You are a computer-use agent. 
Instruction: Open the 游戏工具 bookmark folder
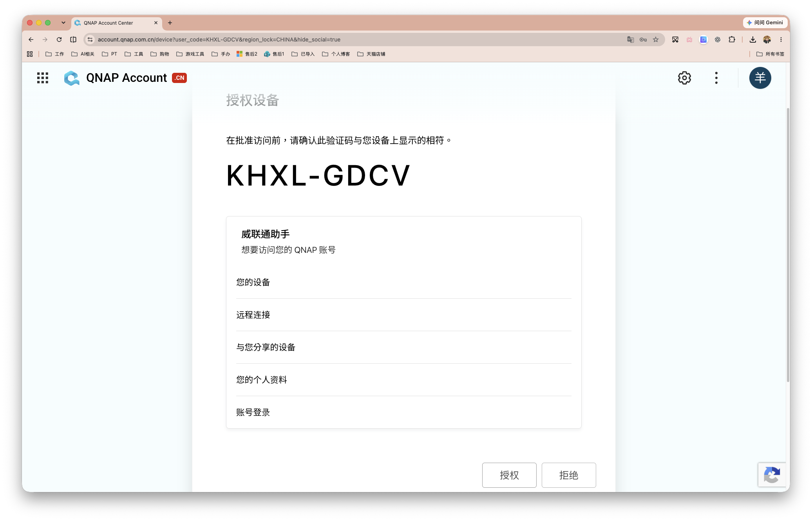(x=190, y=54)
